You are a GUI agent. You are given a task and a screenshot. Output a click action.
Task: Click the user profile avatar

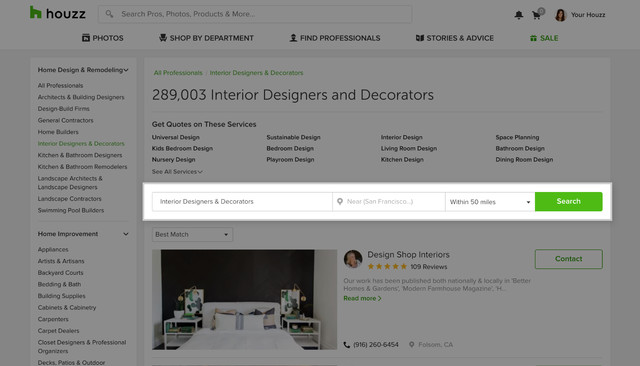pyautogui.click(x=560, y=15)
